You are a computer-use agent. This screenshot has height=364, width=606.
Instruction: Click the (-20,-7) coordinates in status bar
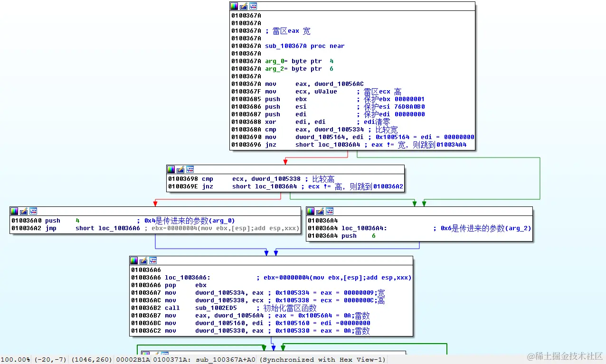49,360
